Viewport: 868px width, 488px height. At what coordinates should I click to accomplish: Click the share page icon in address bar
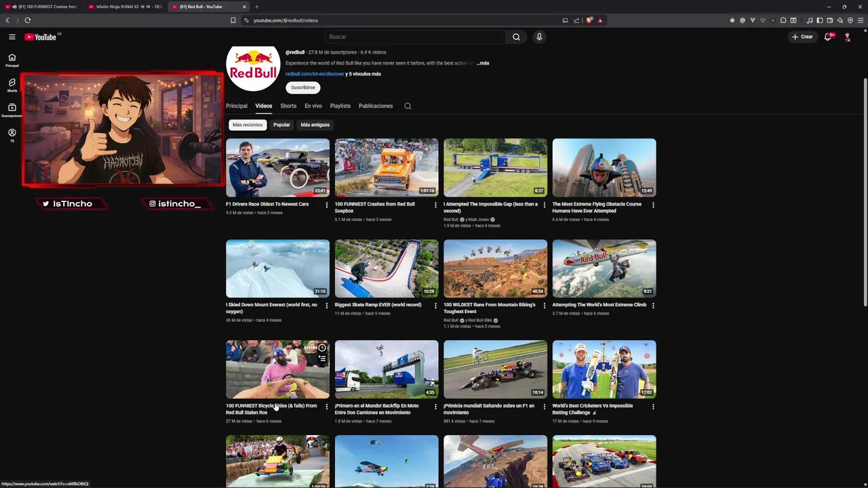point(576,20)
